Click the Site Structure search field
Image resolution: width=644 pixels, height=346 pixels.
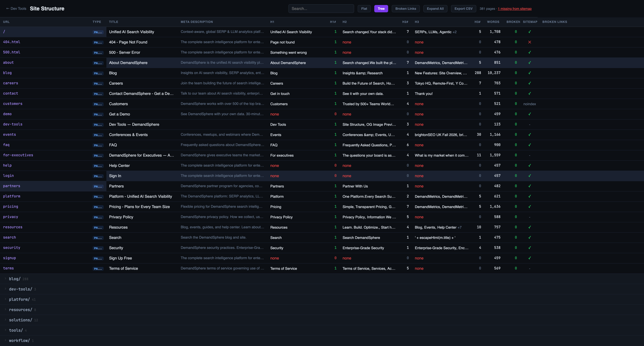tap(321, 9)
